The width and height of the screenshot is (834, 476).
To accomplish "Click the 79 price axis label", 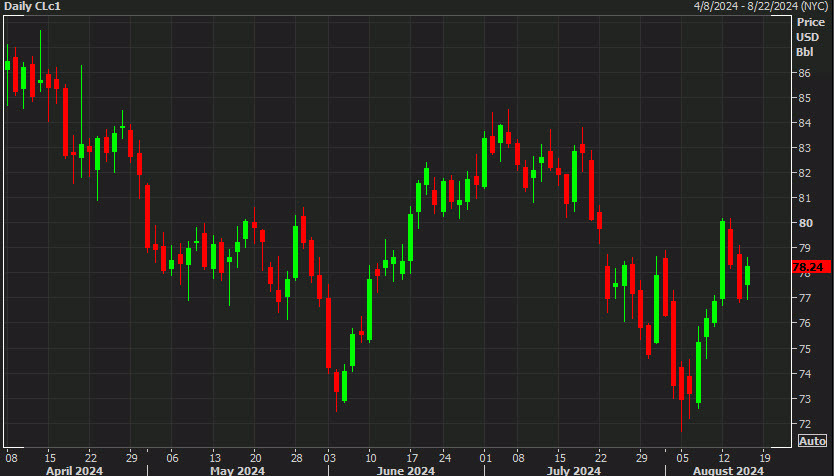I will click(x=805, y=248).
